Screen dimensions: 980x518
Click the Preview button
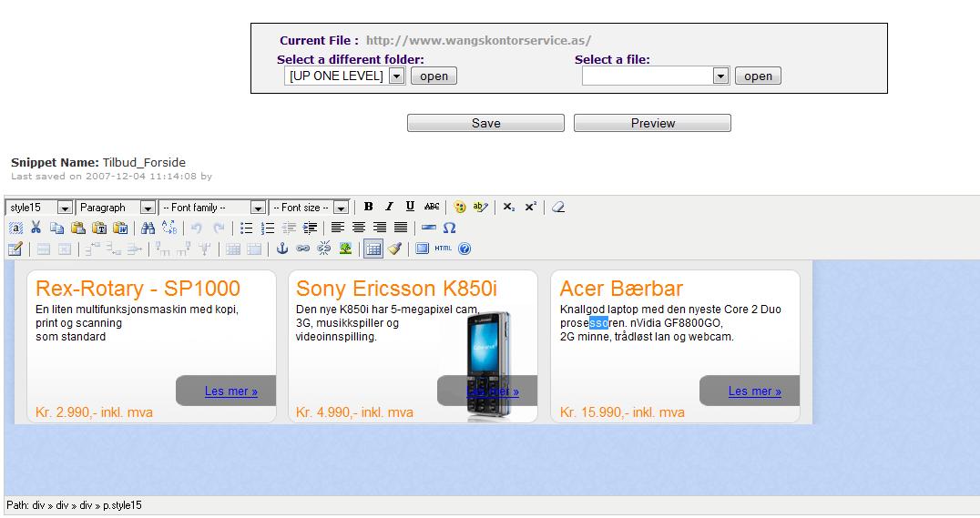coord(652,123)
